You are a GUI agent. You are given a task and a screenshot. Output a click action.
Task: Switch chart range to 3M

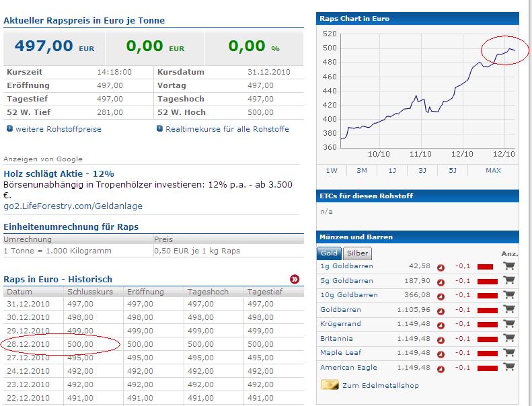point(362,171)
